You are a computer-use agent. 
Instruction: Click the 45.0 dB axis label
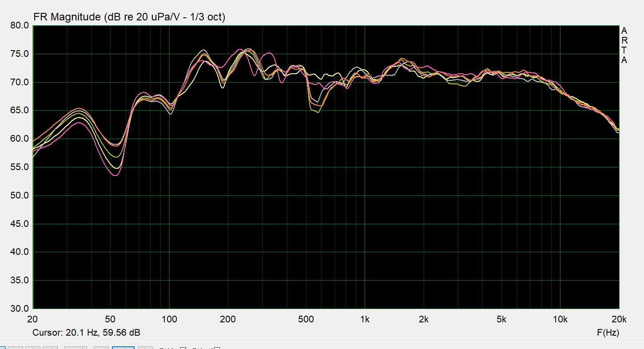[19, 224]
